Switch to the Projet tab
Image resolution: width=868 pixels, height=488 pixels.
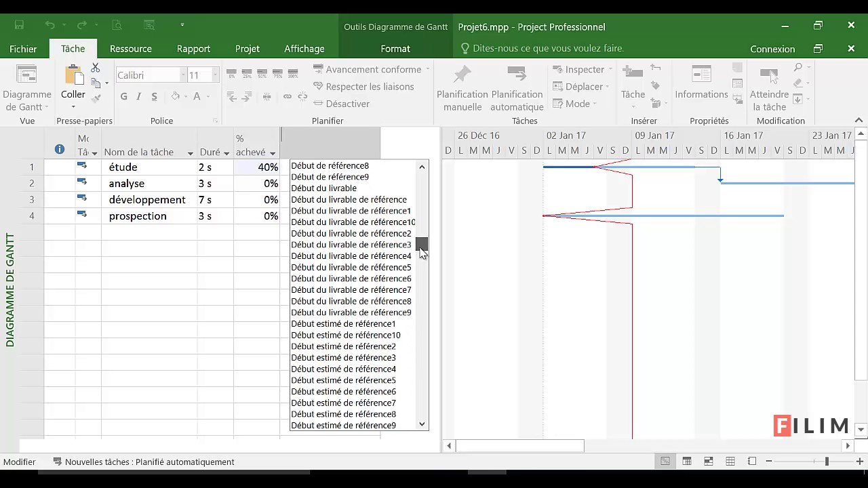pyautogui.click(x=248, y=49)
